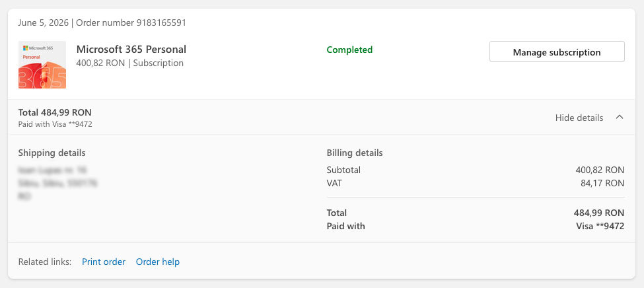Viewport: 644px width, 288px height.
Task: Click the bold billing total 484,99 RON
Action: (599, 213)
